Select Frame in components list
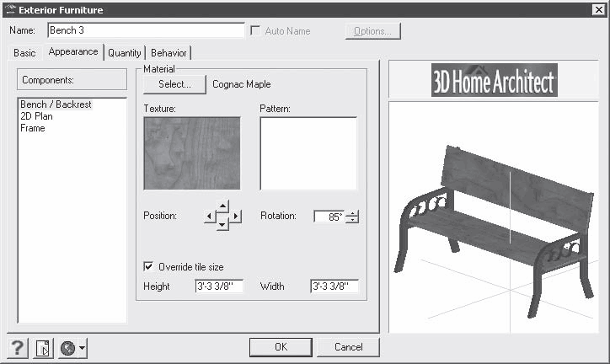The height and width of the screenshot is (364, 610). point(33,128)
